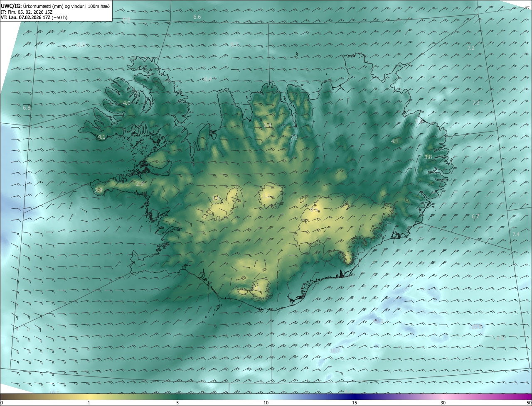Click the '4.1' value on the Westfjords south coast

(102, 137)
